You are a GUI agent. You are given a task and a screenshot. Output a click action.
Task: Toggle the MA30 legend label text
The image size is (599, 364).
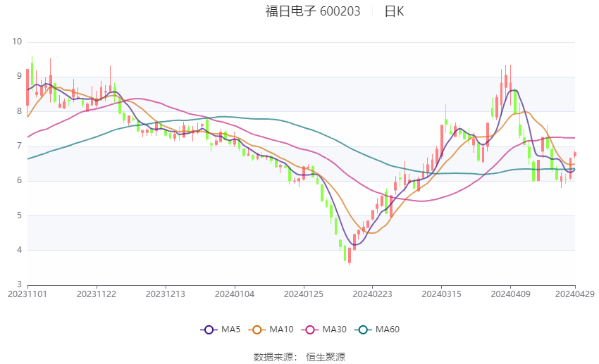coord(334,330)
